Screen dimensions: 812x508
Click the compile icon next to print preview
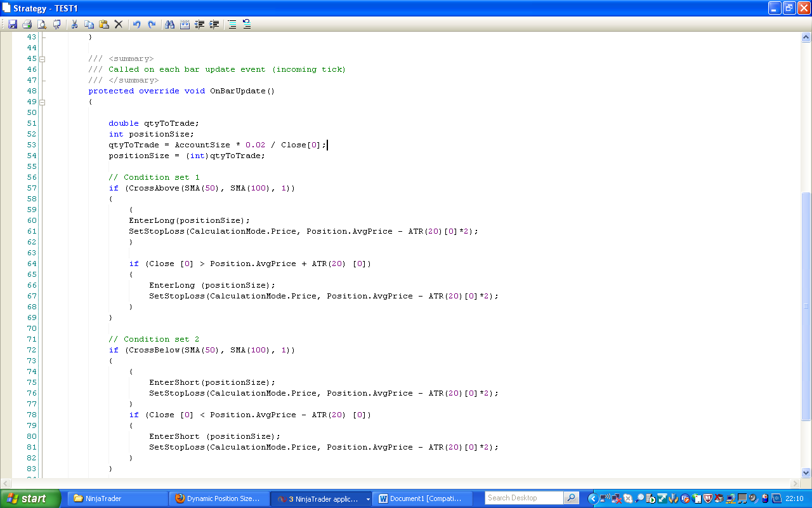point(57,24)
